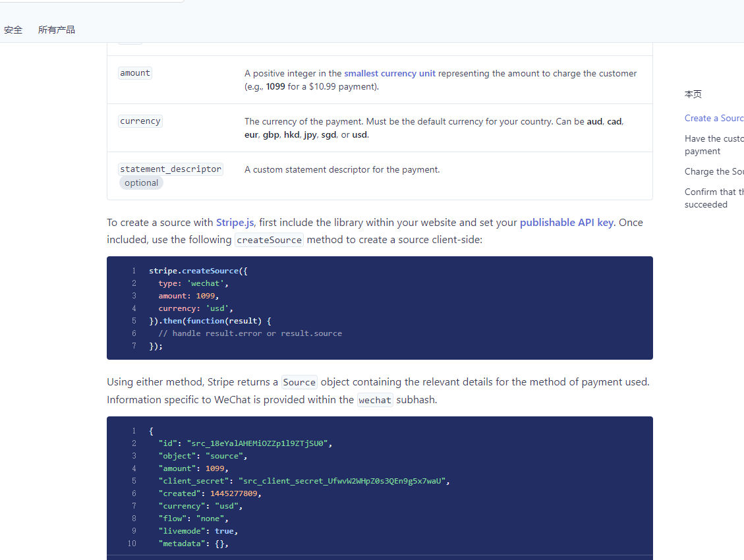This screenshot has height=560, width=744.
Task: Open the 安全 navigation item
Action: (13, 30)
